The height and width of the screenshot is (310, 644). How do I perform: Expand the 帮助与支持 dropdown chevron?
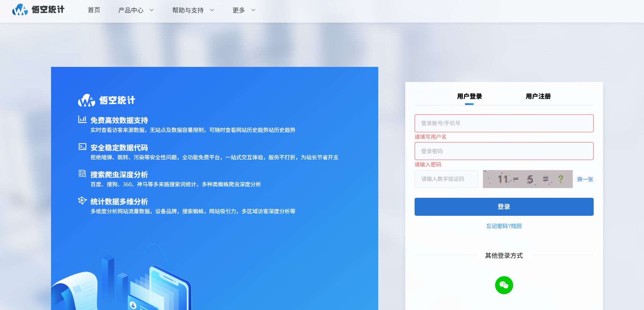click(x=212, y=10)
